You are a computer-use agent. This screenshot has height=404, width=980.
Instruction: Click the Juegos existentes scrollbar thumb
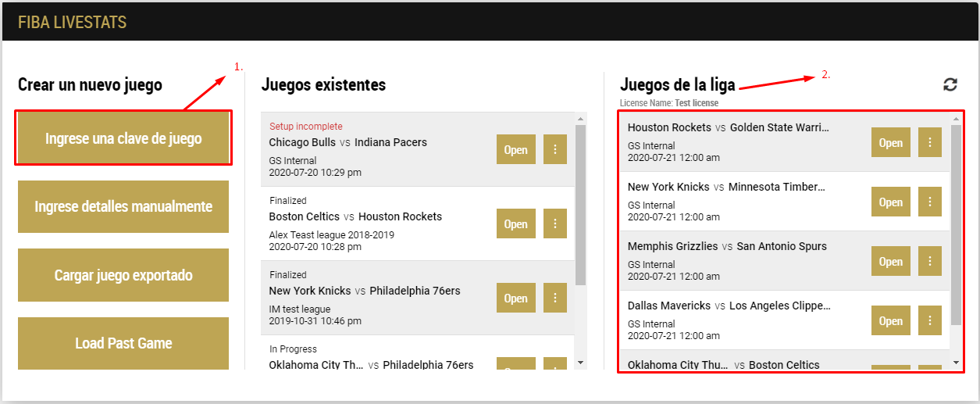pyautogui.click(x=580, y=205)
